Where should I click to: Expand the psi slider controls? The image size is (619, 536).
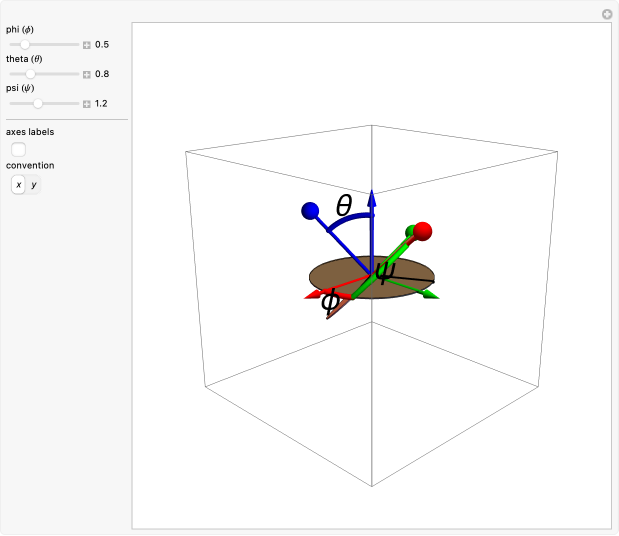[87, 103]
